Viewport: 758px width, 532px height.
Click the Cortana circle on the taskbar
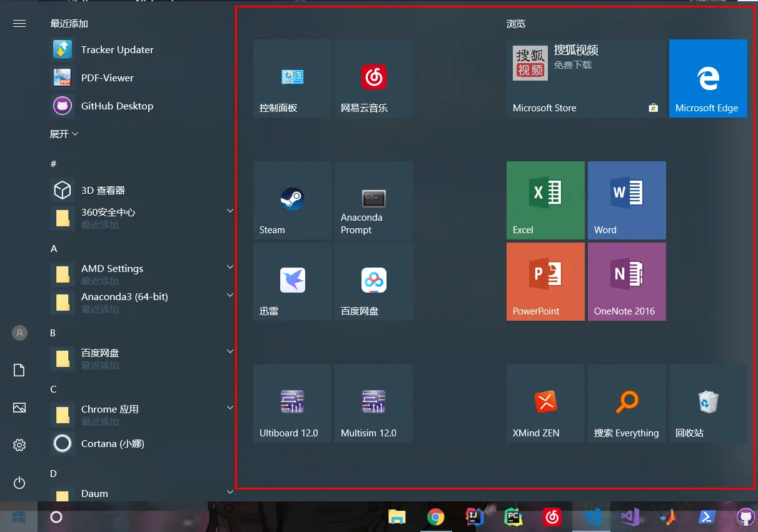[x=56, y=517]
